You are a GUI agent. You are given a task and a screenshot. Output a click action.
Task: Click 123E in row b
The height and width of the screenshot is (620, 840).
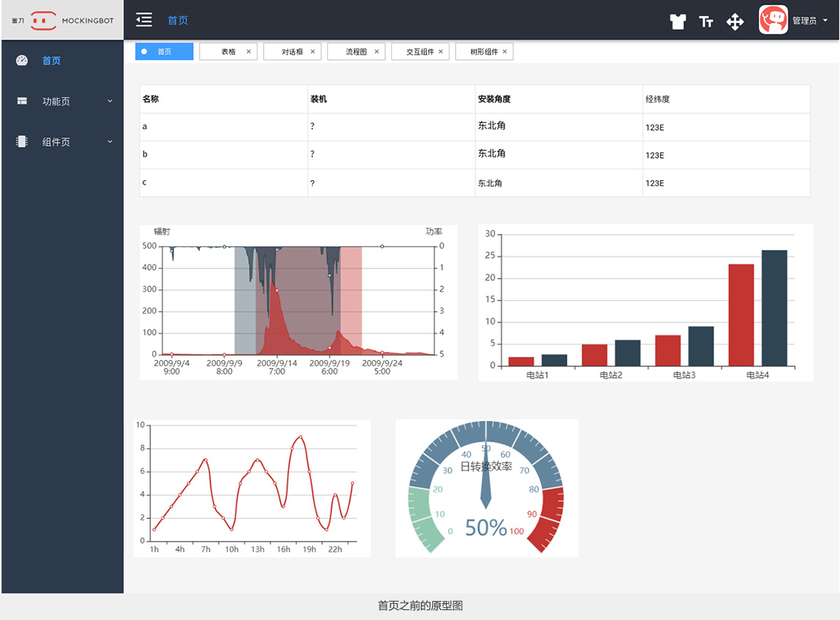[655, 156]
